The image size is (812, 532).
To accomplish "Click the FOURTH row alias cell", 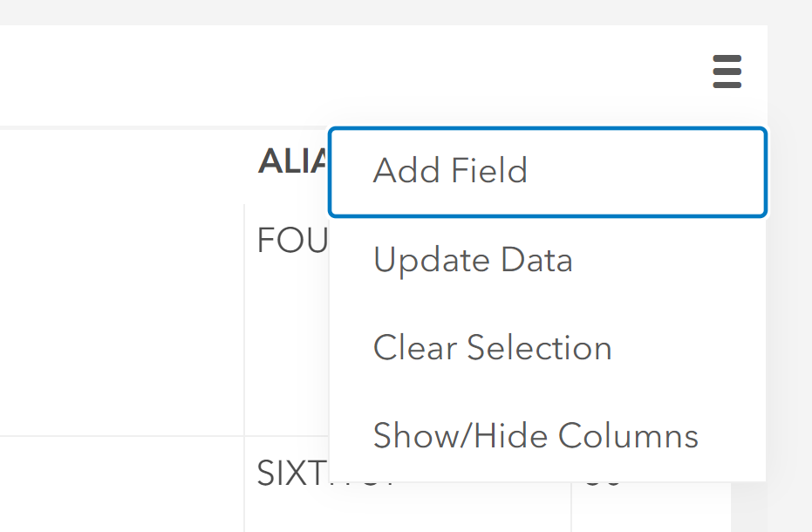I will [290, 240].
